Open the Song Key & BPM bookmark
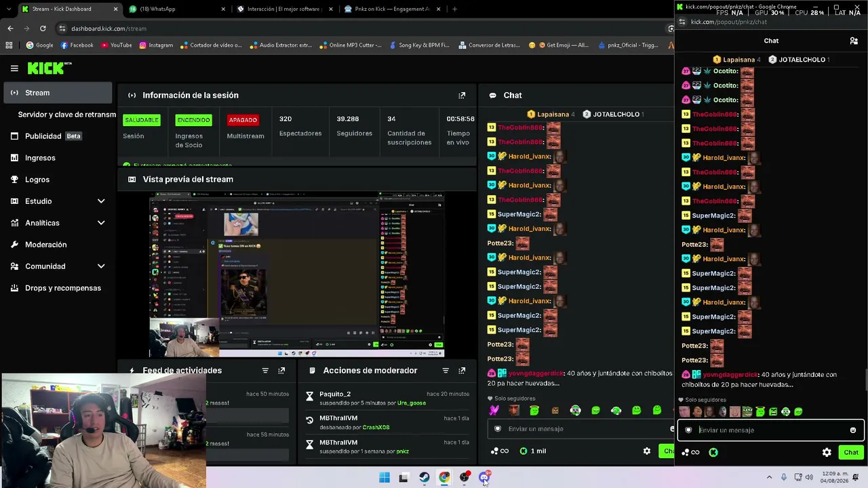Viewport: 868px width, 488px height. 419,45
